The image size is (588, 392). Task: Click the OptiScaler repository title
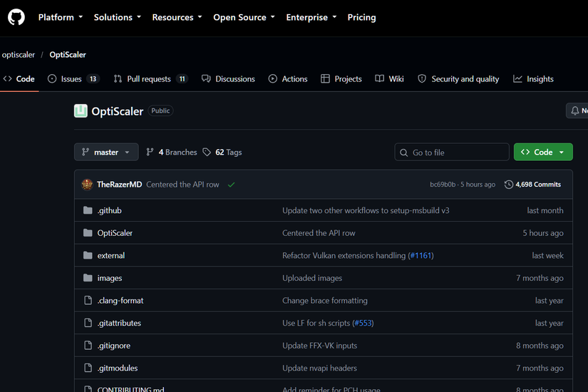[118, 111]
